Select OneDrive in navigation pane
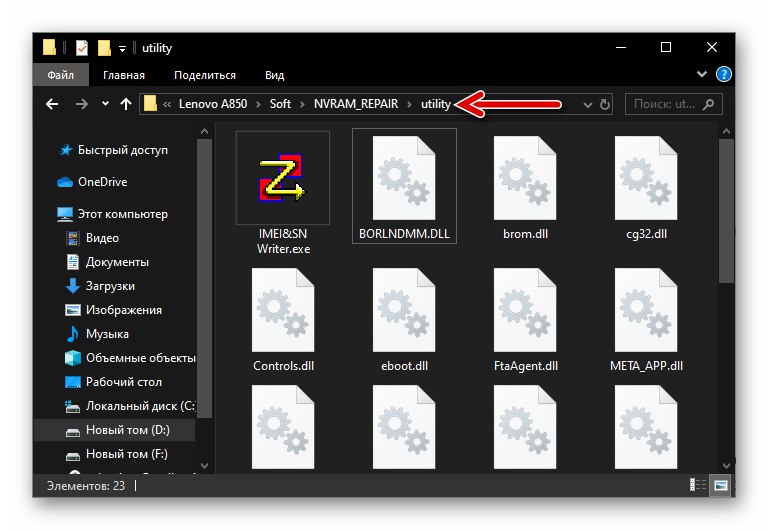Image resolution: width=768 pixels, height=530 pixels. 102,182
